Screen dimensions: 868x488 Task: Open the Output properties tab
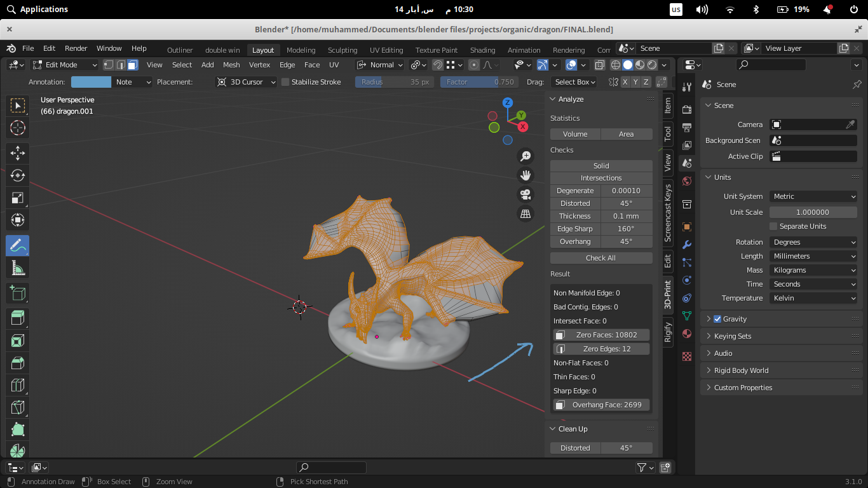point(686,127)
